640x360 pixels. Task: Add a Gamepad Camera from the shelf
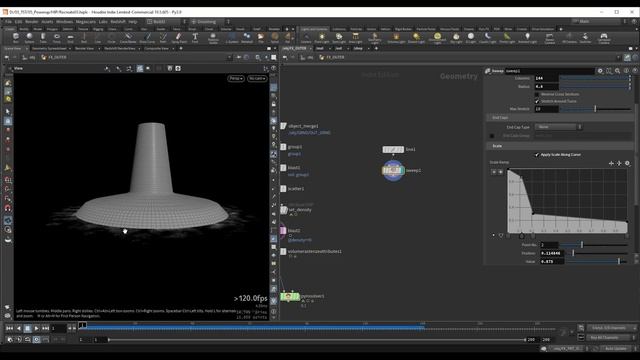point(604,38)
